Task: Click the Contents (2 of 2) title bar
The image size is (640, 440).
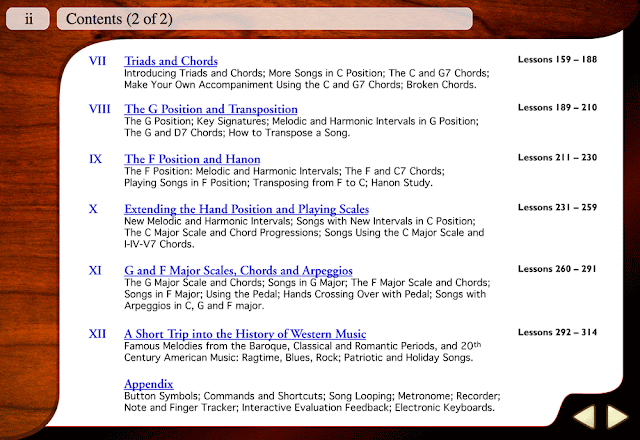Action: pyautogui.click(x=264, y=19)
